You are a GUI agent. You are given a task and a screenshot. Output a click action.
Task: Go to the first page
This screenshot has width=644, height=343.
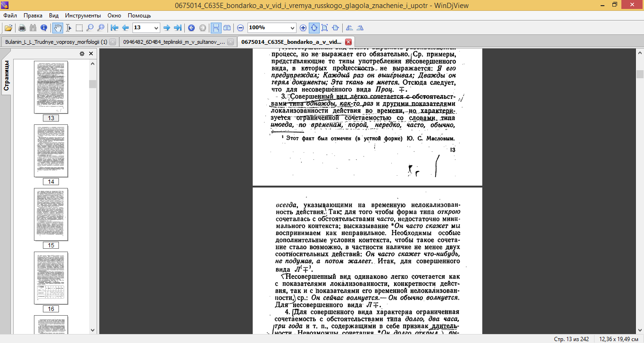[115, 27]
